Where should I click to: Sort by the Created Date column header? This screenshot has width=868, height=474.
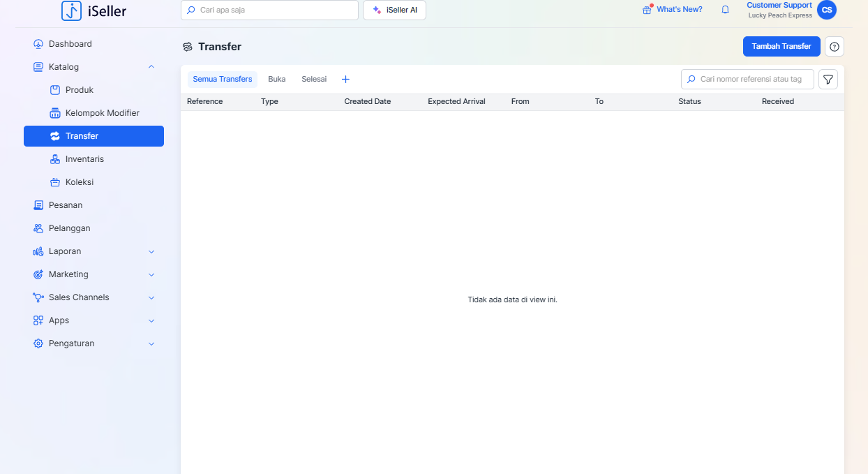click(367, 102)
